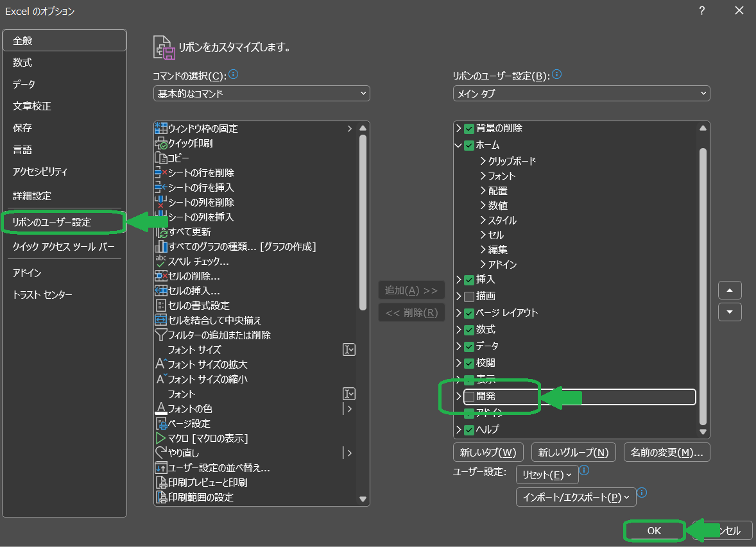Switch to the 保存 options category

click(x=65, y=128)
